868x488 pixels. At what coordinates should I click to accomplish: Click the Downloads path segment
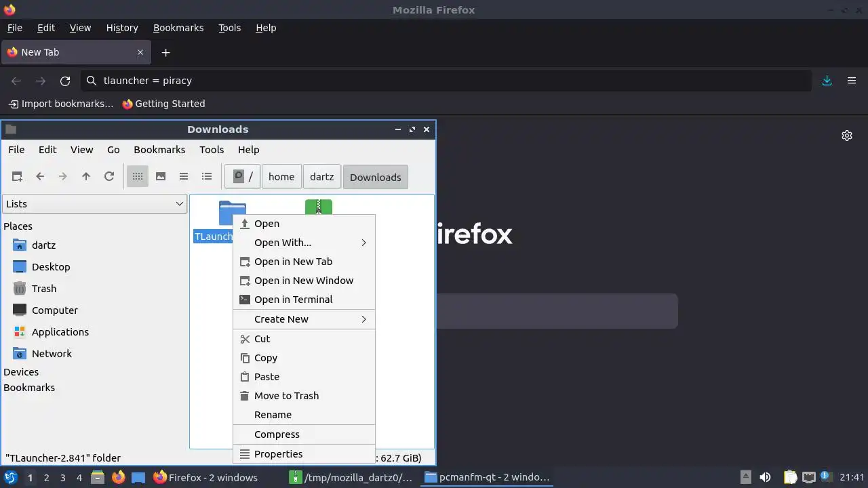pos(376,177)
